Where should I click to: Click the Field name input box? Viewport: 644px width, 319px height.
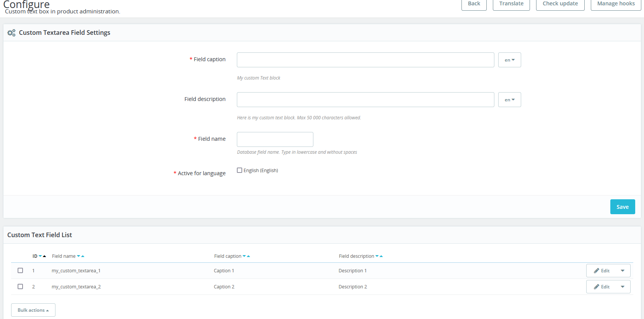(275, 140)
